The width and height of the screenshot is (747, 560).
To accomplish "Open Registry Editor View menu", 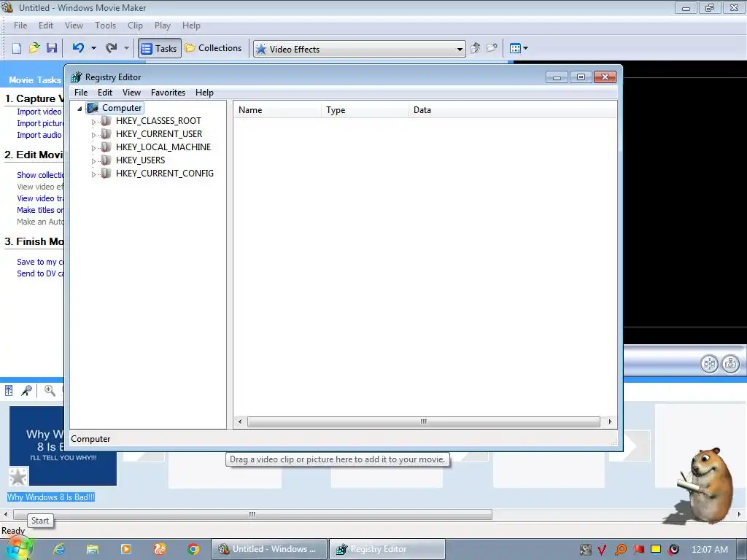I will [x=131, y=93].
